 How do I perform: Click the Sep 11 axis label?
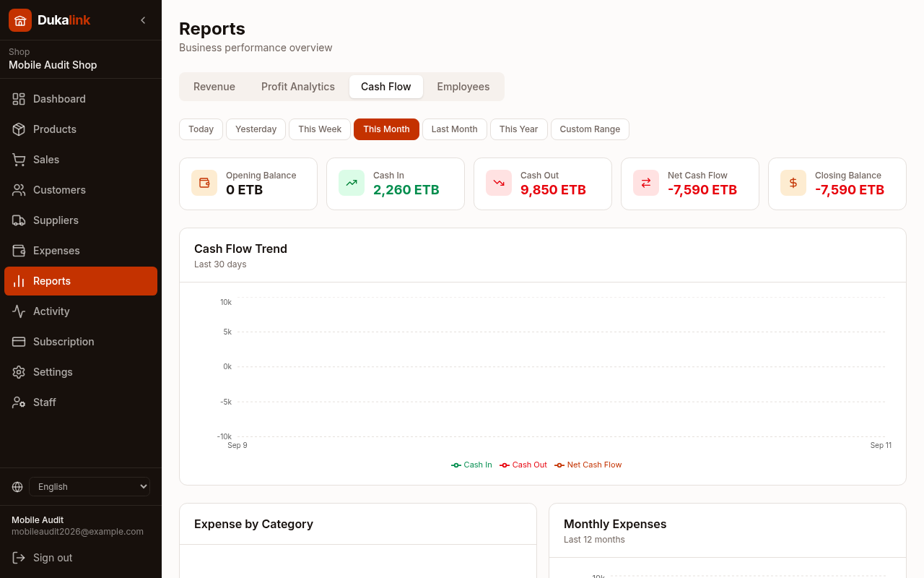pyautogui.click(x=881, y=445)
